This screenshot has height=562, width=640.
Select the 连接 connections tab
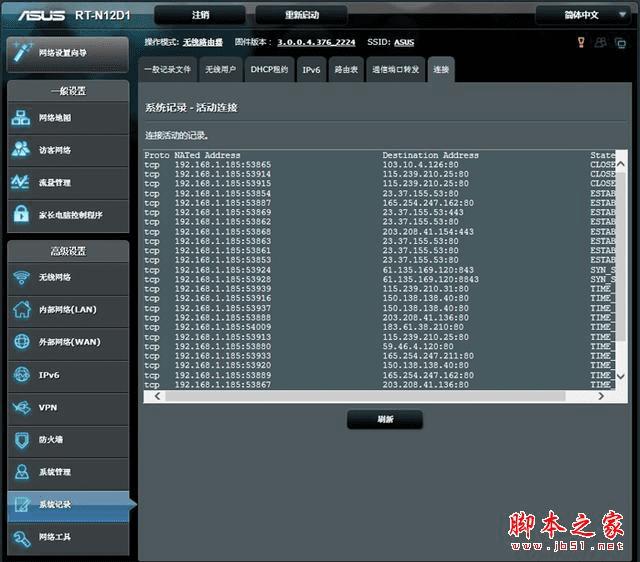click(x=441, y=70)
